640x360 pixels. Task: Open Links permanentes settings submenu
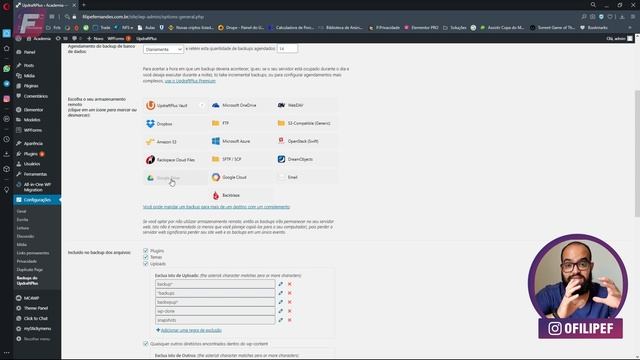pyautogui.click(x=33, y=253)
